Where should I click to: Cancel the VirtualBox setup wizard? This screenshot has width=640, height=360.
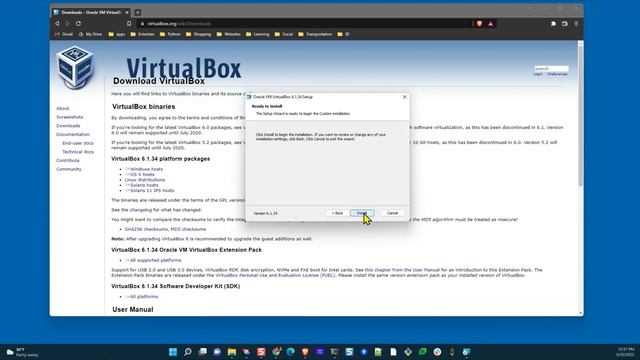tap(392, 213)
